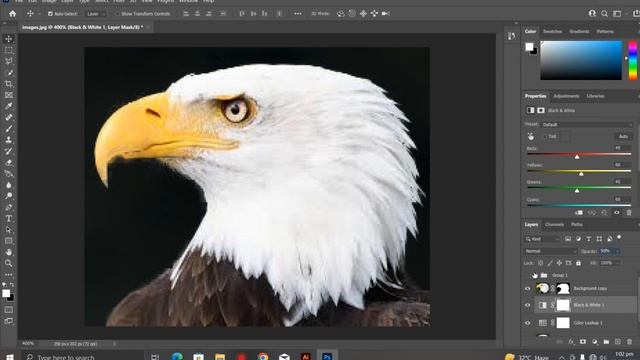Select the Crop tool

pyautogui.click(x=9, y=84)
